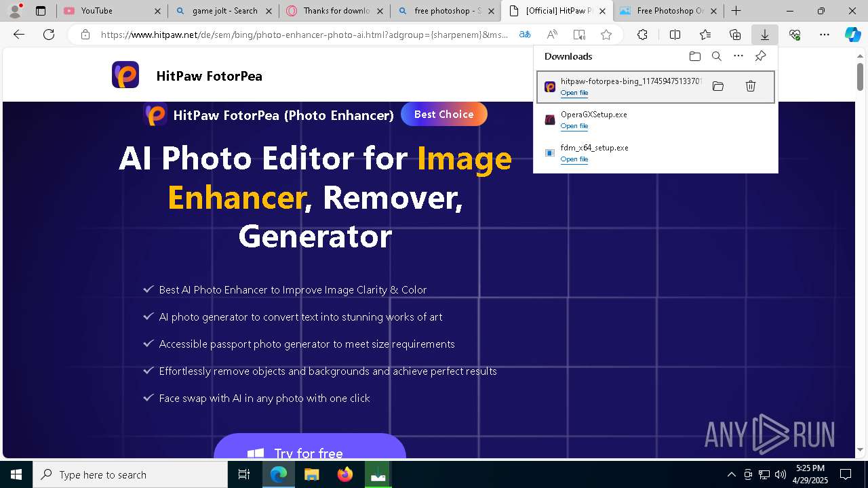Close the Free Photoshop Online tab

pyautogui.click(x=714, y=11)
